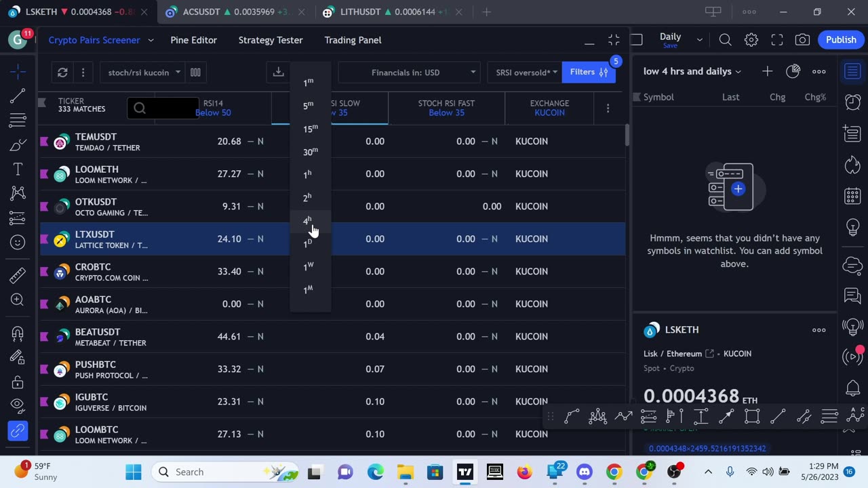Select the trend line drawing tool
Viewport: 868px width, 488px height.
18,96
